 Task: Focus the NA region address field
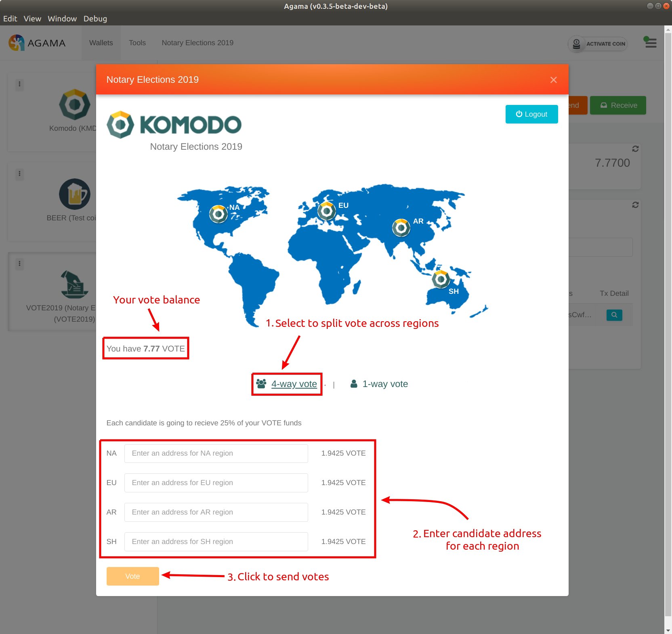216,453
